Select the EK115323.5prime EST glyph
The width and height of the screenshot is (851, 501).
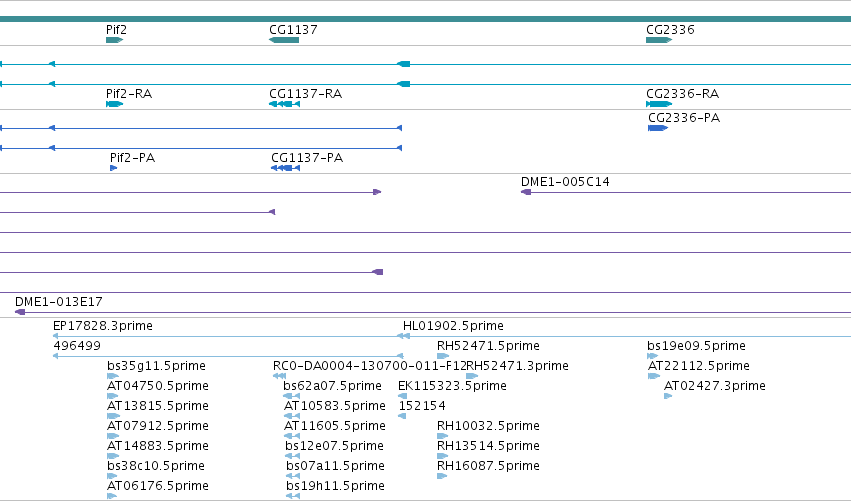402,396
